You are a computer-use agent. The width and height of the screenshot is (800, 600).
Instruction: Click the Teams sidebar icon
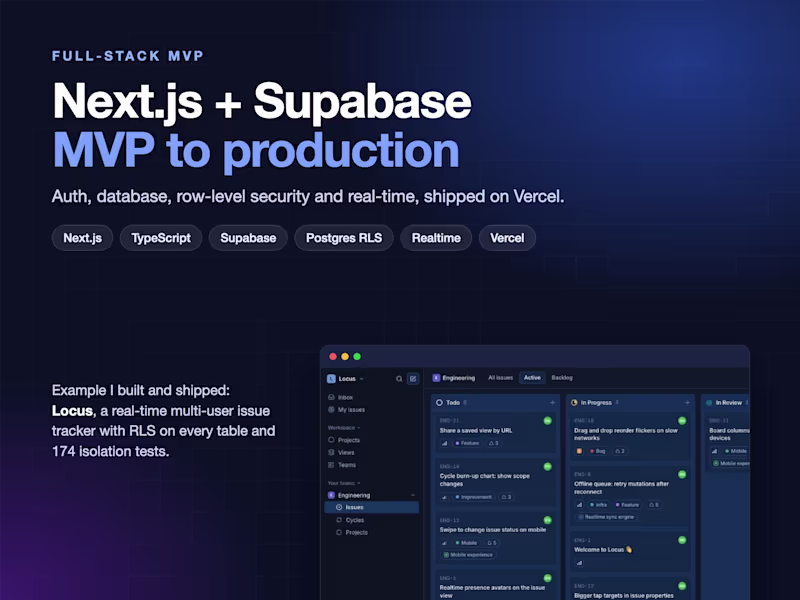331,464
